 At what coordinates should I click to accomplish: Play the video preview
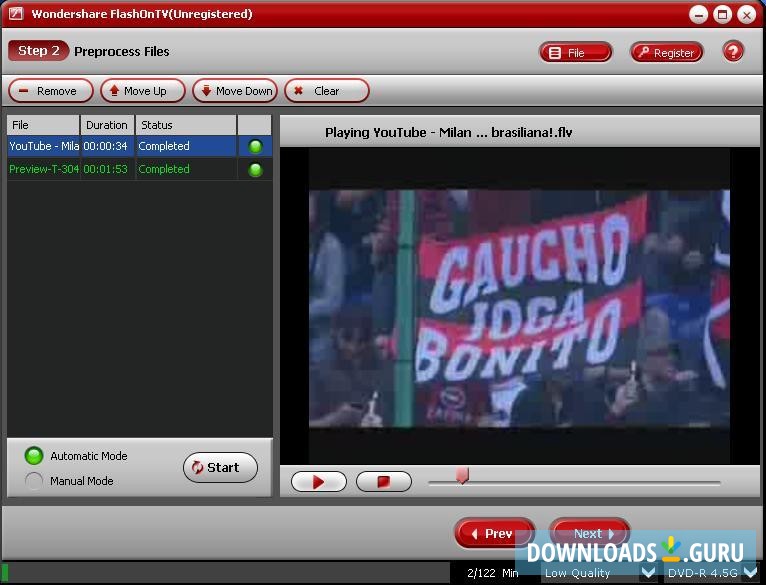point(319,482)
